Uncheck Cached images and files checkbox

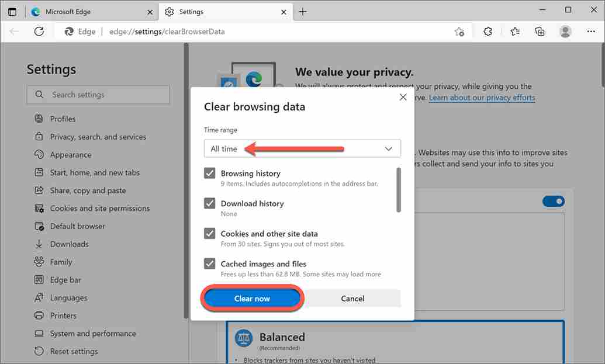point(209,264)
